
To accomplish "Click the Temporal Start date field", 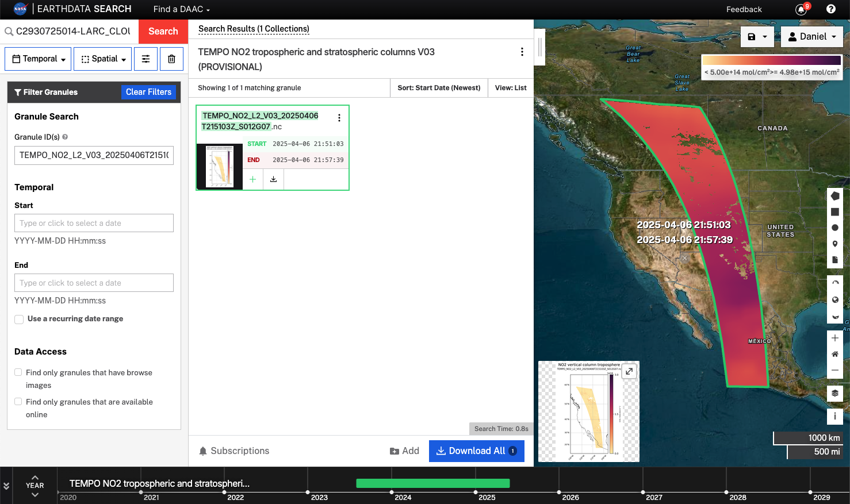I will click(x=94, y=223).
